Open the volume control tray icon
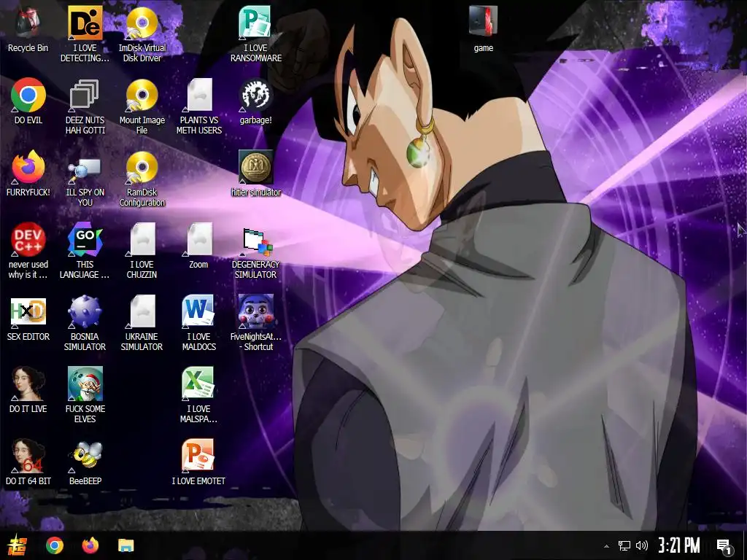The height and width of the screenshot is (560, 747). (642, 545)
